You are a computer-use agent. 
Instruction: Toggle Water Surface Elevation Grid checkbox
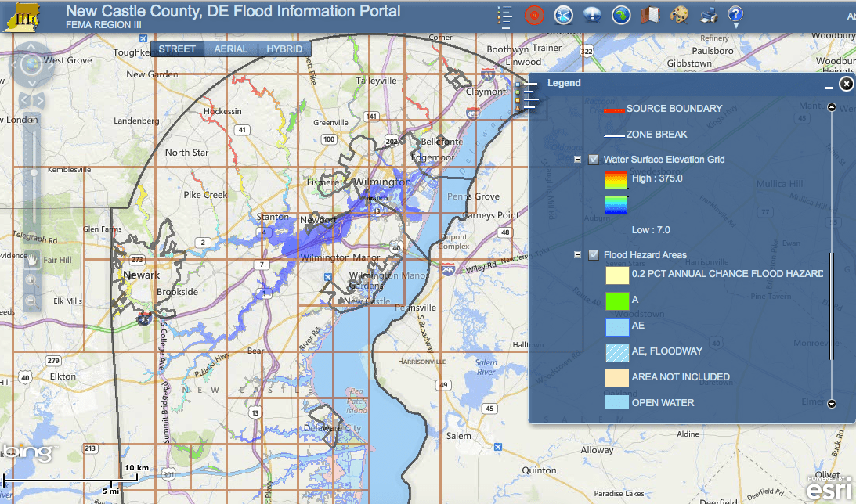tap(594, 160)
